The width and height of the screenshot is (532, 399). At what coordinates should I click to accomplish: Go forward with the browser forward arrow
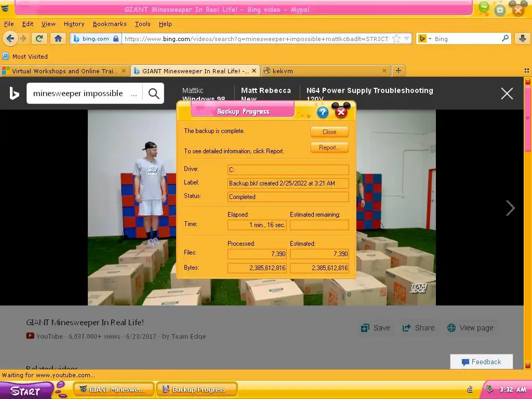tap(23, 38)
